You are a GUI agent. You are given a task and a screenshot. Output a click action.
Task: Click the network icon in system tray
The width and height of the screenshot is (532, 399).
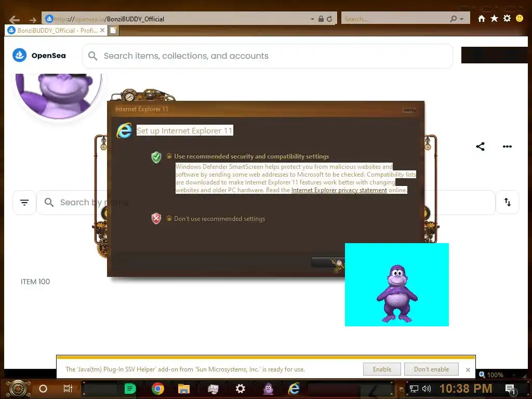[x=414, y=389]
